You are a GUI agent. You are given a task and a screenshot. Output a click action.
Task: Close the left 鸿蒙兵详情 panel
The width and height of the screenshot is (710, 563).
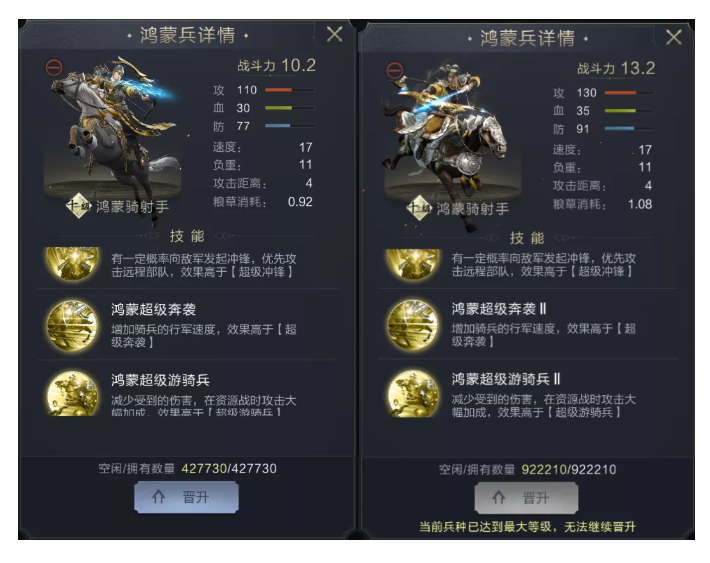point(335,34)
